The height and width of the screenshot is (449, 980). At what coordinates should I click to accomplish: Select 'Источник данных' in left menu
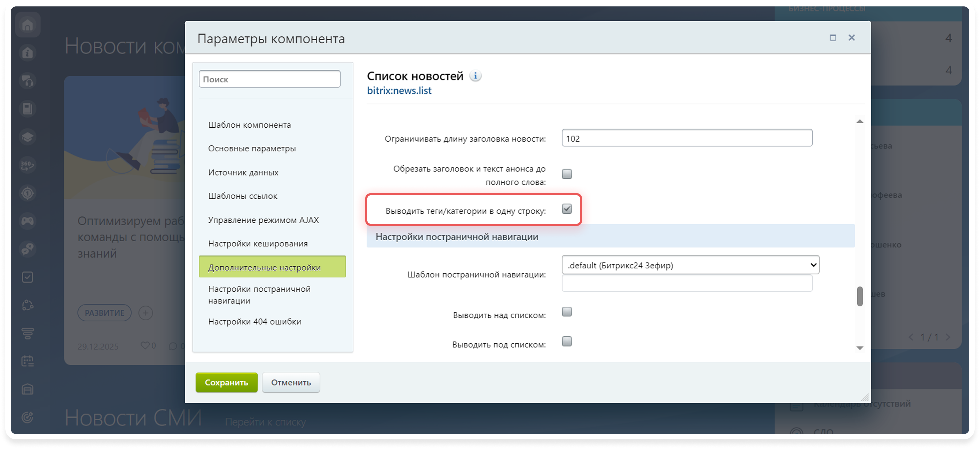[x=243, y=173]
